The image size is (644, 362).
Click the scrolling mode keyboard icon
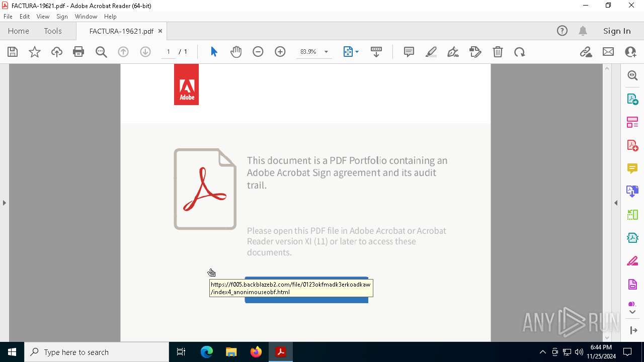[376, 52]
